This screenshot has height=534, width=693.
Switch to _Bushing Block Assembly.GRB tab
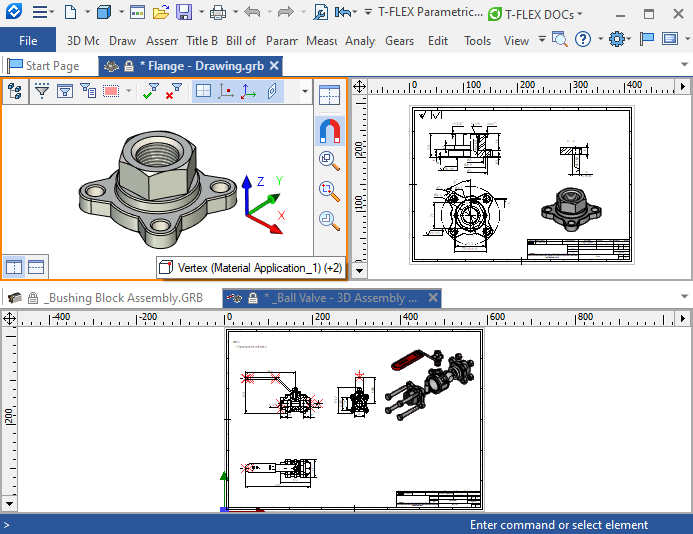[106, 298]
